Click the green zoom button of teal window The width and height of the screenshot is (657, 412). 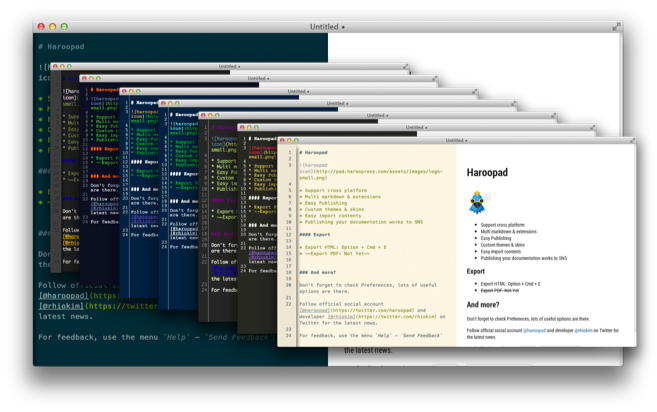coord(64,26)
